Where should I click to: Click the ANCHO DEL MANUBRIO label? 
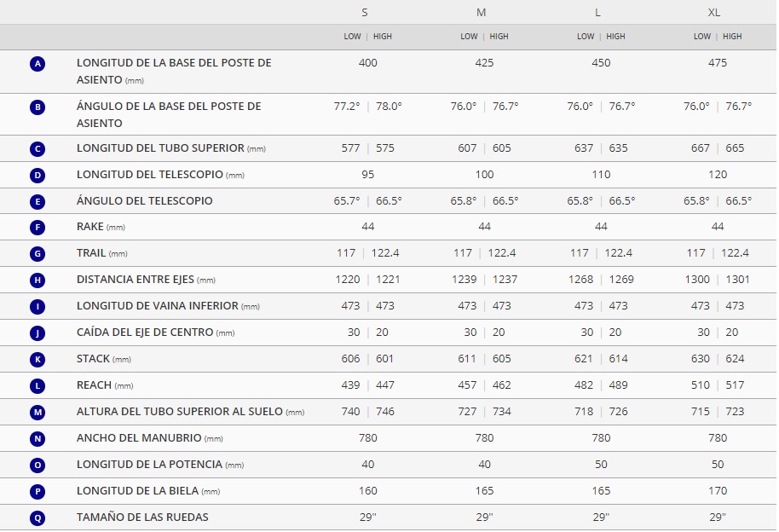click(x=139, y=437)
